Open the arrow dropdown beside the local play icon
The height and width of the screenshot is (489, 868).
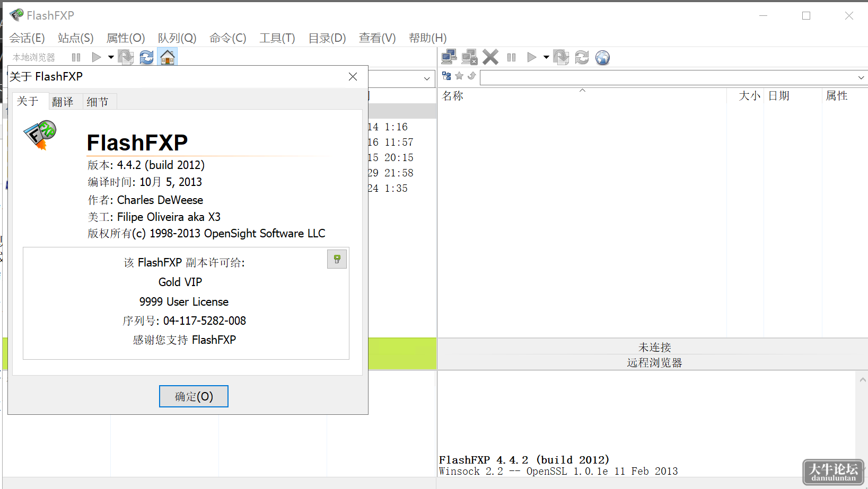click(111, 57)
